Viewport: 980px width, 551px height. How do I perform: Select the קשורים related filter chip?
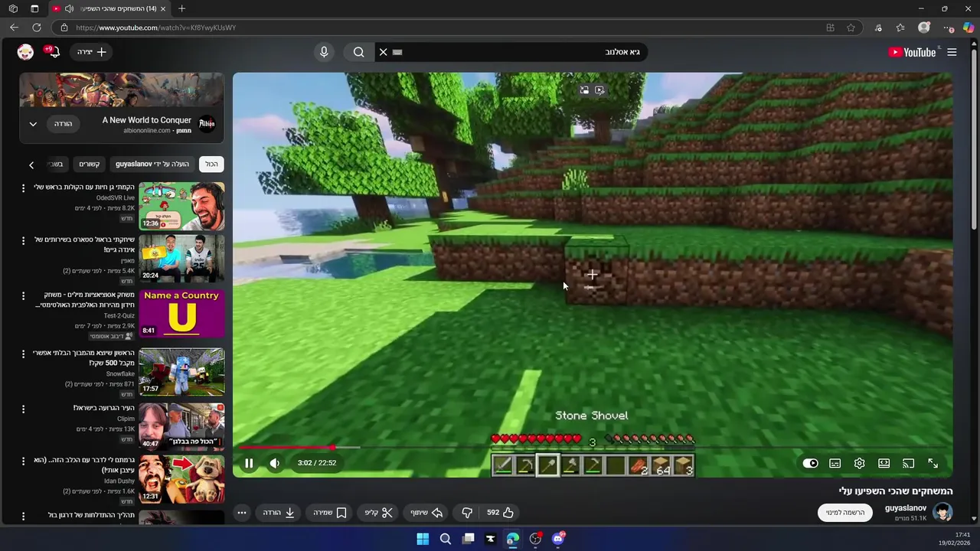coord(90,164)
